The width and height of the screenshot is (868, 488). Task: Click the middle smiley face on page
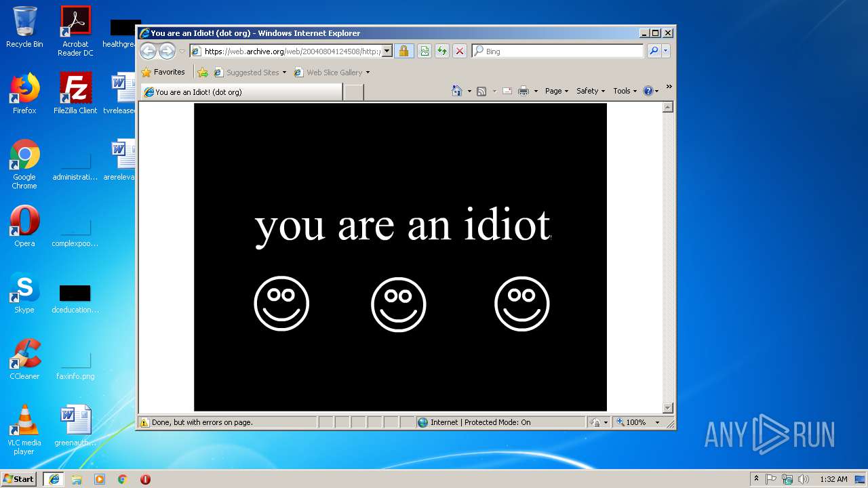(399, 304)
